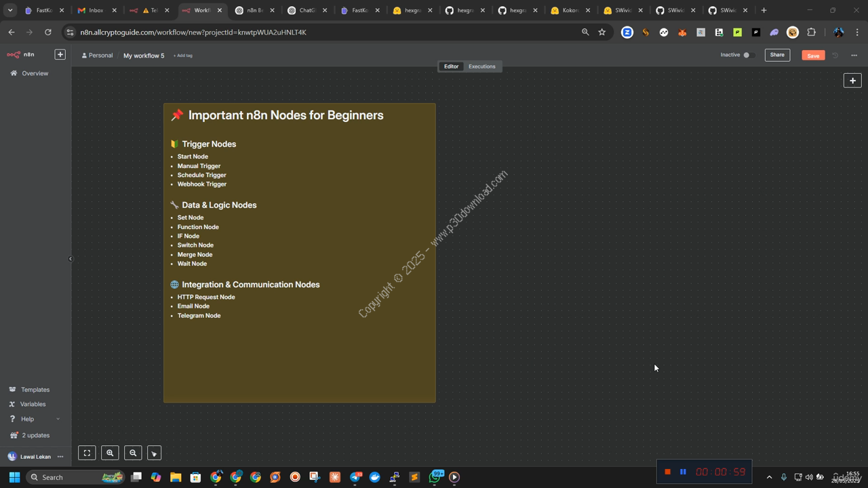The width and height of the screenshot is (868, 488).
Task: Create new item with sidebar plus button
Action: (x=60, y=54)
